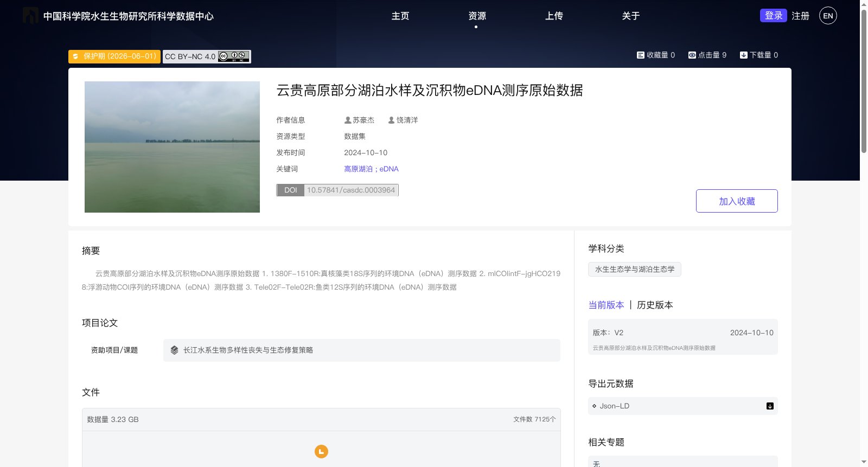
Task: Click the dataset title text
Action: pyautogui.click(x=430, y=91)
